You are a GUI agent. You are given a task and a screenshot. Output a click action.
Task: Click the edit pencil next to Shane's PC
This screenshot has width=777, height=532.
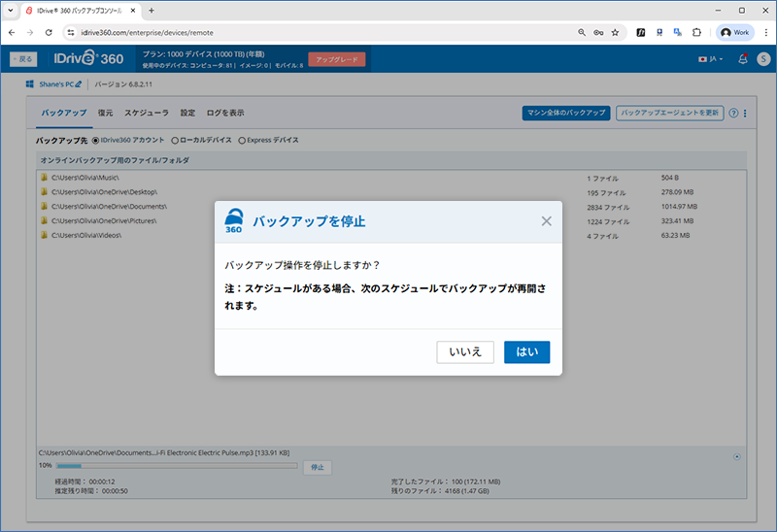click(79, 85)
